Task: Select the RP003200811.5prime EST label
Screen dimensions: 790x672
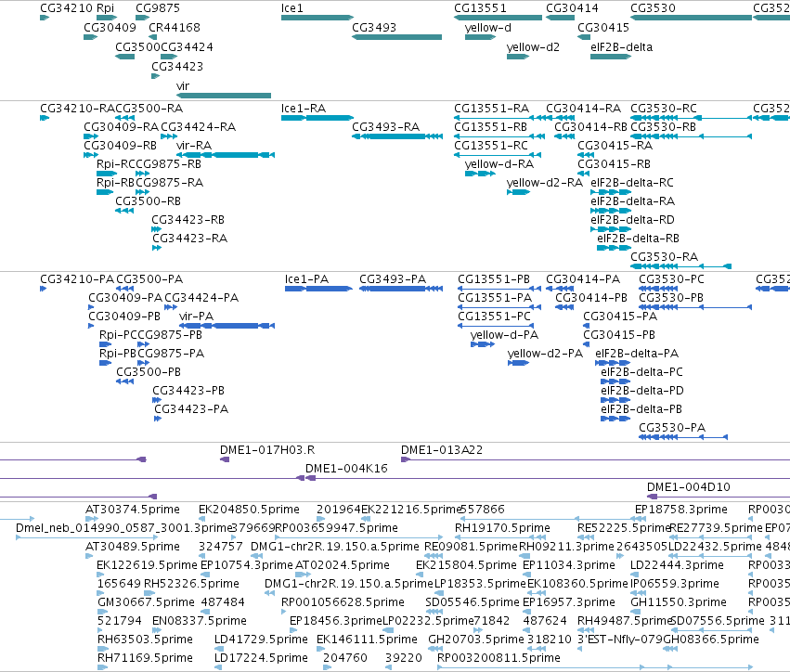Action: pos(499,658)
